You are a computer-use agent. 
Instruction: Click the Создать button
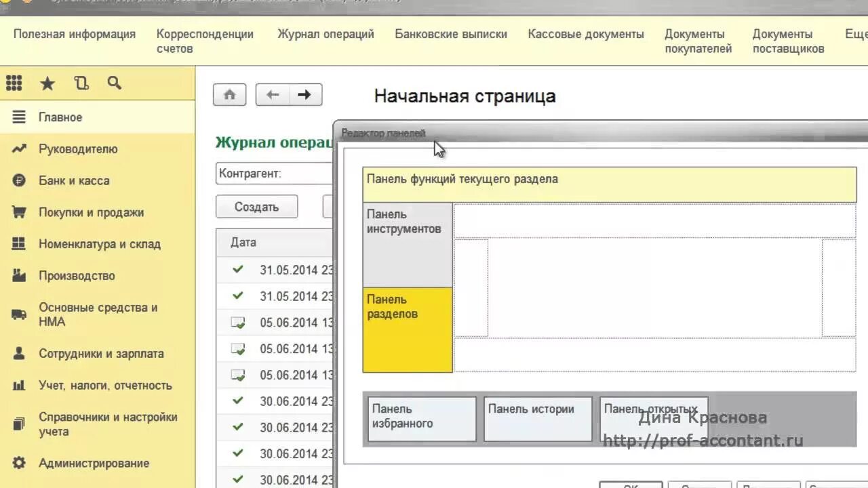point(256,207)
